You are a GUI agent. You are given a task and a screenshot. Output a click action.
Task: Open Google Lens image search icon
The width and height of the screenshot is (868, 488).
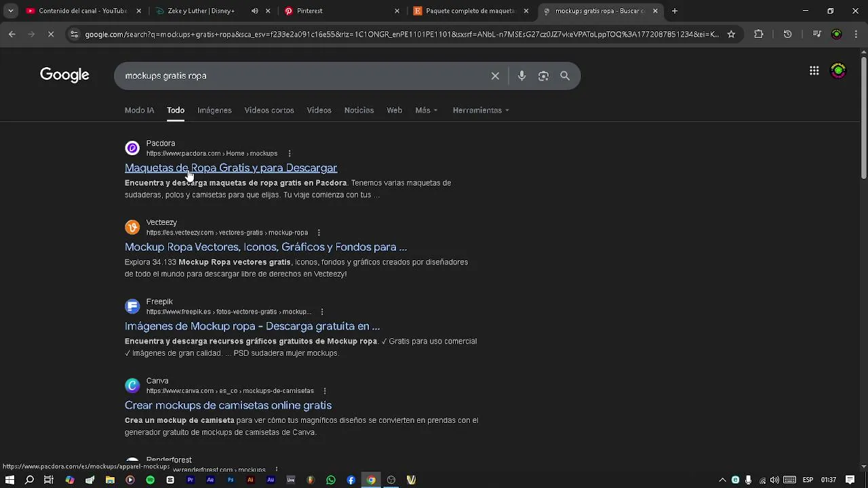coord(543,76)
